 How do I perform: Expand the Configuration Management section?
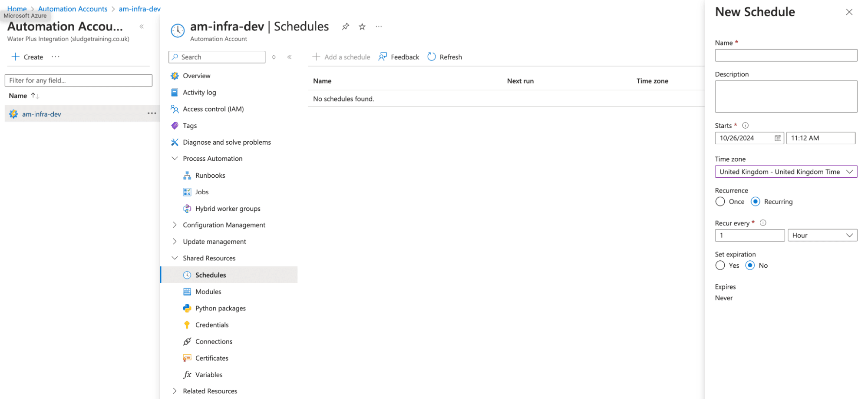175,225
